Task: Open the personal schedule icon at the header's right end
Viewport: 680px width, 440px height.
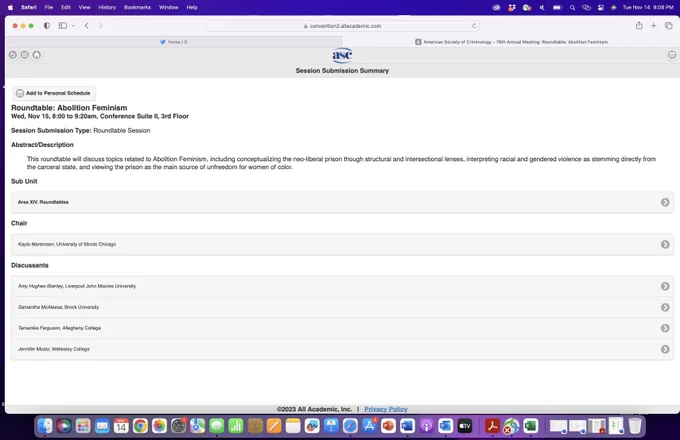Action: pos(671,55)
